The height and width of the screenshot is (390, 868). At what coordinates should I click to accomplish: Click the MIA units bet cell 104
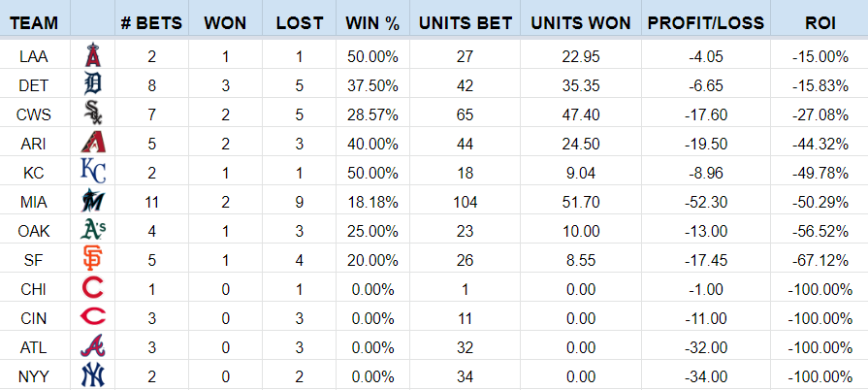click(x=464, y=202)
